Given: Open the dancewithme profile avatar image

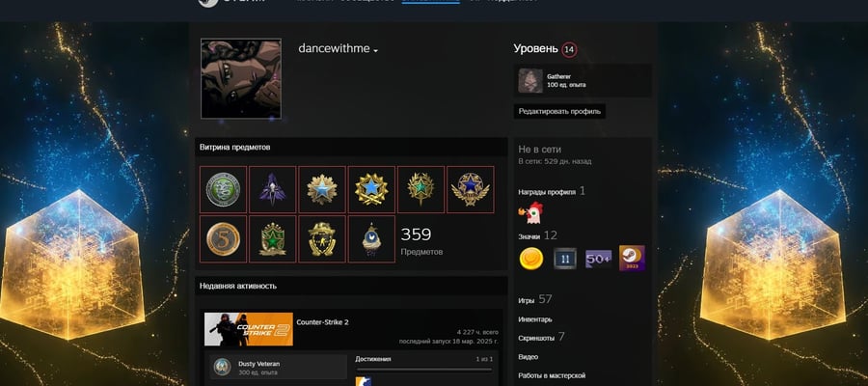Looking at the screenshot, I should [x=241, y=78].
